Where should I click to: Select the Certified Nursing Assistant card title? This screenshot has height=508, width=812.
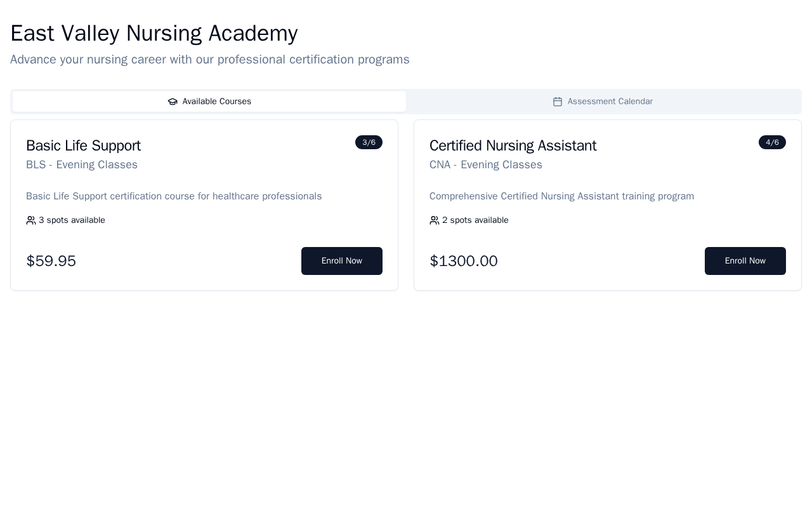513,145
